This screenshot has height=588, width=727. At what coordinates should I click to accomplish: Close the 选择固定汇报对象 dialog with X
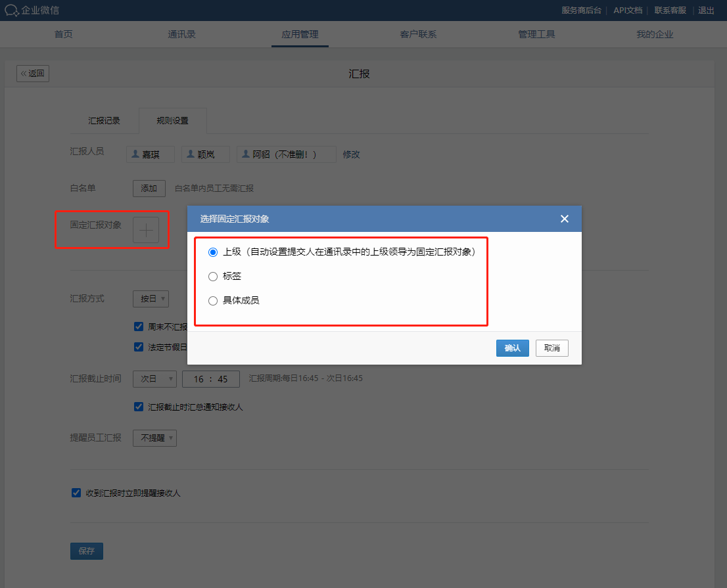564,219
